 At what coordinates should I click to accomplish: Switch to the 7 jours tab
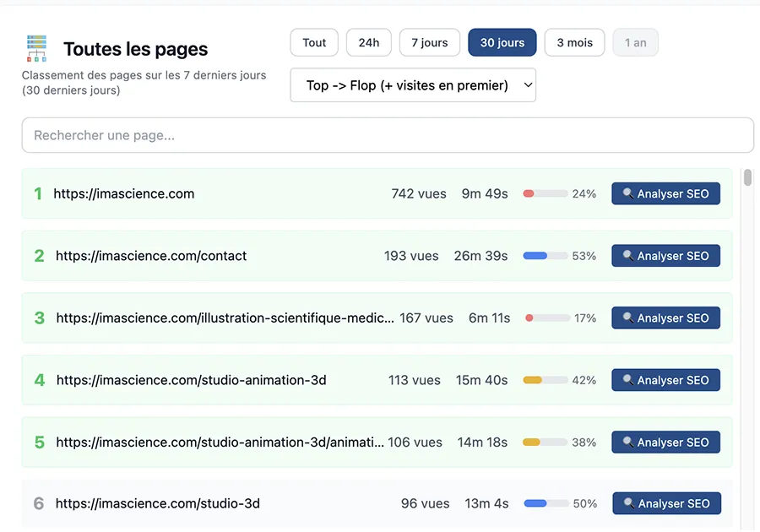tap(429, 42)
